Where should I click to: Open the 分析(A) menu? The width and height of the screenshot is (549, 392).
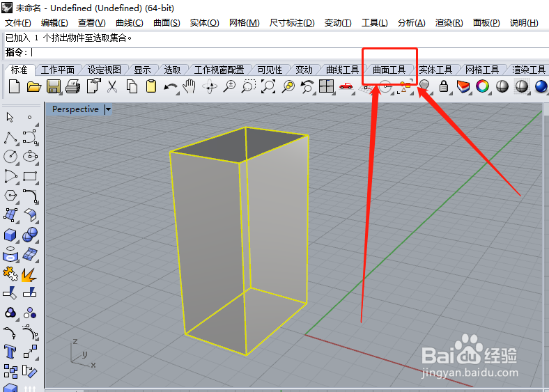(412, 23)
